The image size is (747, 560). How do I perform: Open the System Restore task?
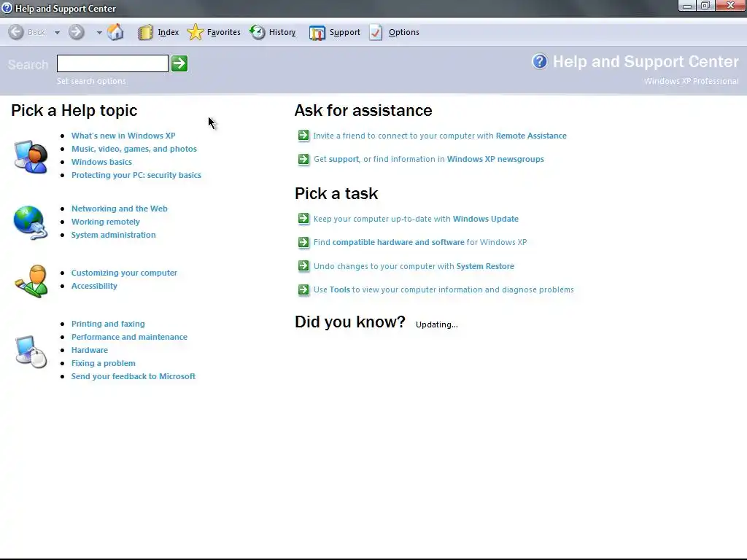[x=485, y=266]
